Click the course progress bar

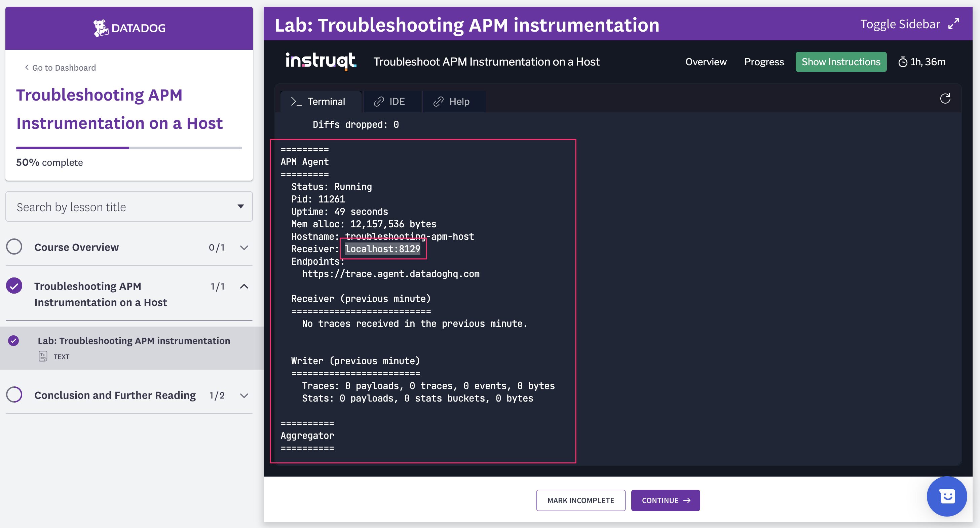coord(129,148)
